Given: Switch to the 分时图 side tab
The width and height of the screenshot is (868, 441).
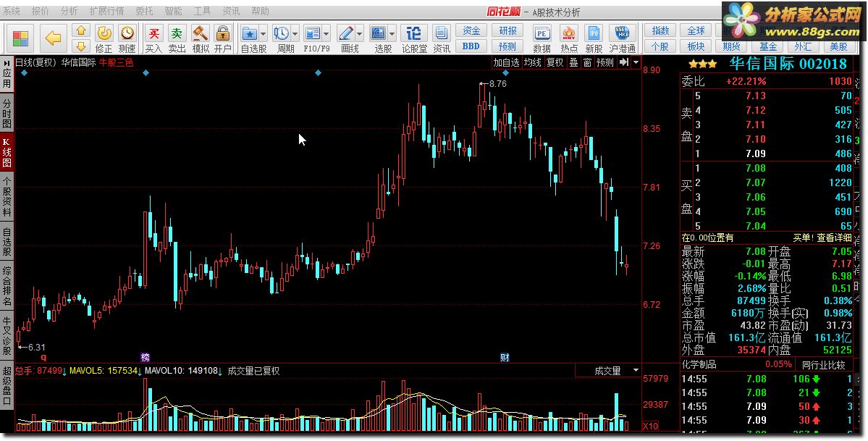Looking at the screenshot, I should (x=7, y=113).
